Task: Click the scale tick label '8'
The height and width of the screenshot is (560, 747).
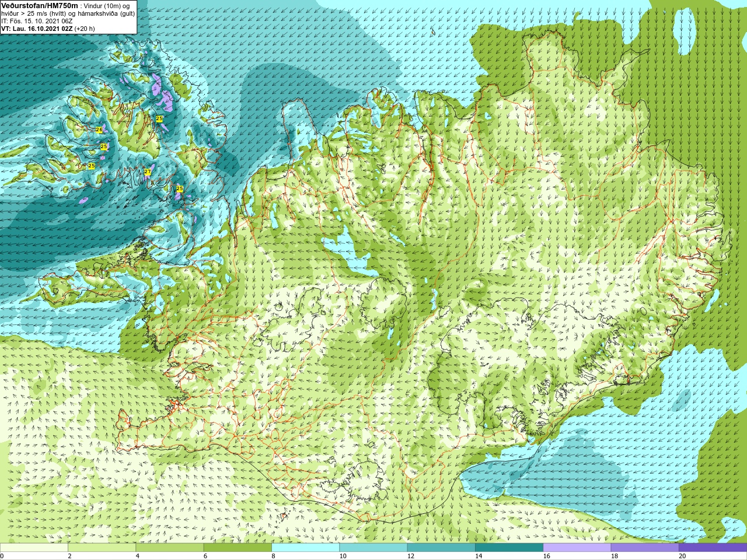Action: pyautogui.click(x=273, y=556)
